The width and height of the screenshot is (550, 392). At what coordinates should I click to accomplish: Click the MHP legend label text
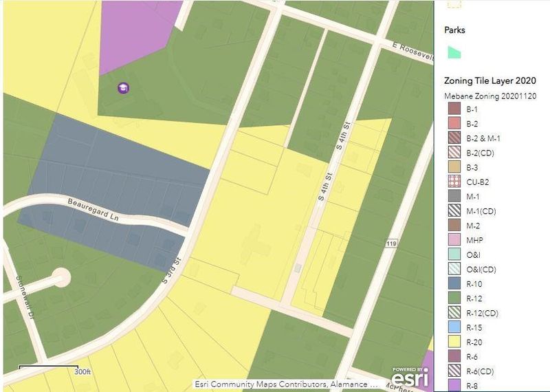pos(474,241)
